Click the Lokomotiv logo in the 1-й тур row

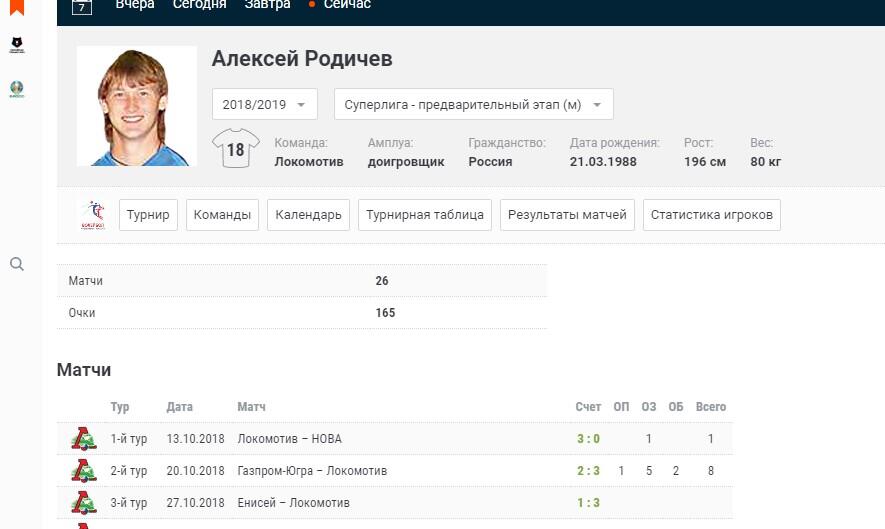coord(84,439)
